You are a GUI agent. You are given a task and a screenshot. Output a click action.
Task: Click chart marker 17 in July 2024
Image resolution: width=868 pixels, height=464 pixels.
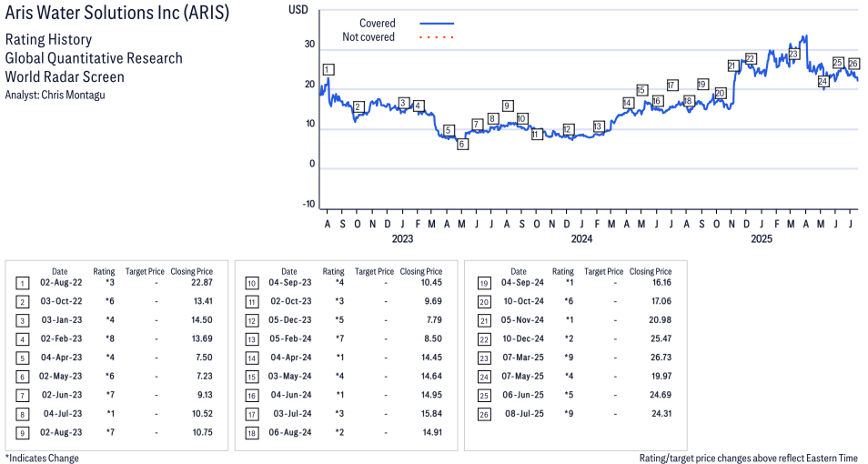pos(672,86)
